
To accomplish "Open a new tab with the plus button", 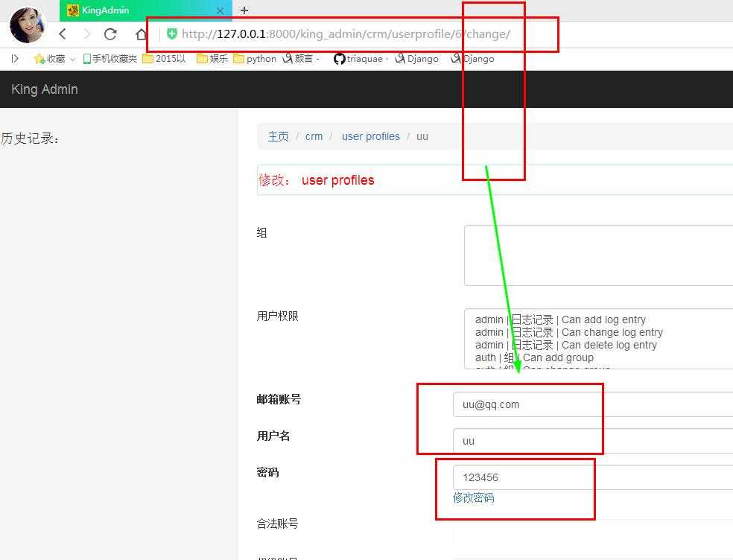I will tap(244, 10).
